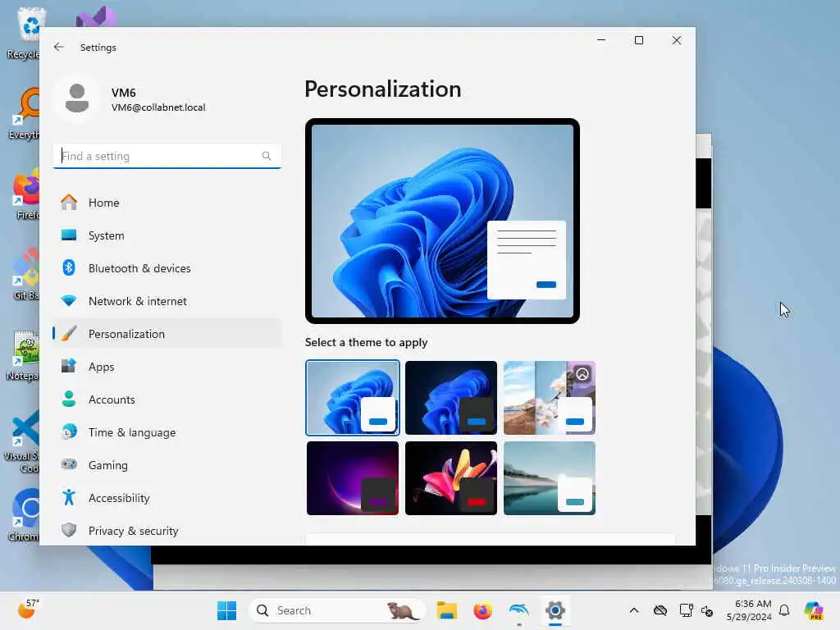Open Accessibility settings
The width and height of the screenshot is (840, 630).
point(167,498)
